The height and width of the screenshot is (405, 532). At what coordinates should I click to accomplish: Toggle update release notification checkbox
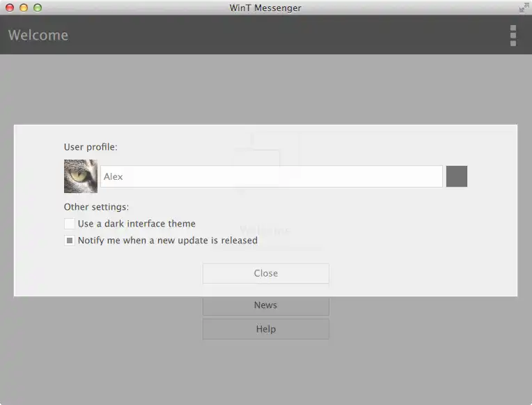70,240
